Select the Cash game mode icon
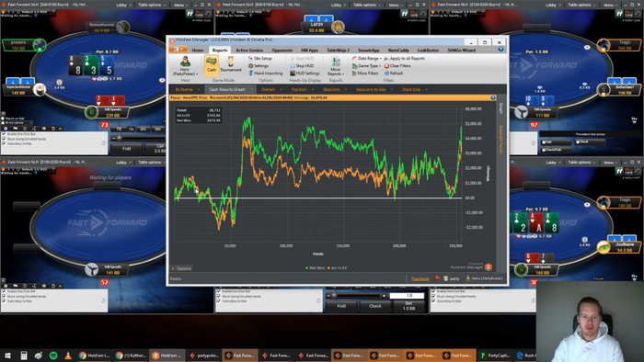 [x=212, y=64]
